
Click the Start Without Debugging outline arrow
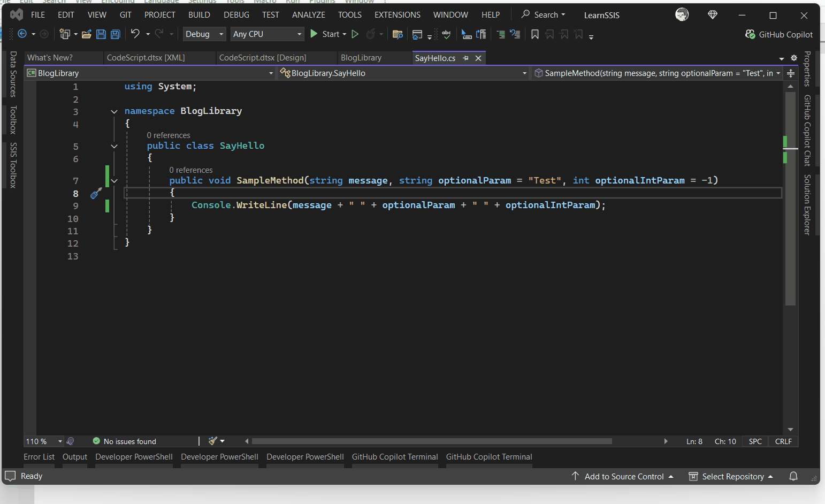coord(355,34)
